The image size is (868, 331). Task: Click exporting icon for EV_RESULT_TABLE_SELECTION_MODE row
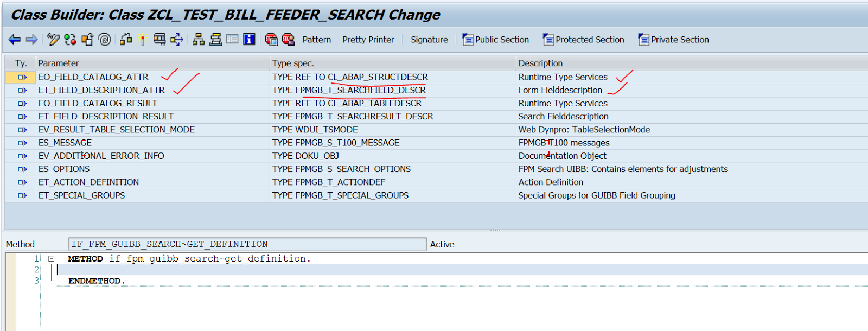pyautogui.click(x=22, y=130)
